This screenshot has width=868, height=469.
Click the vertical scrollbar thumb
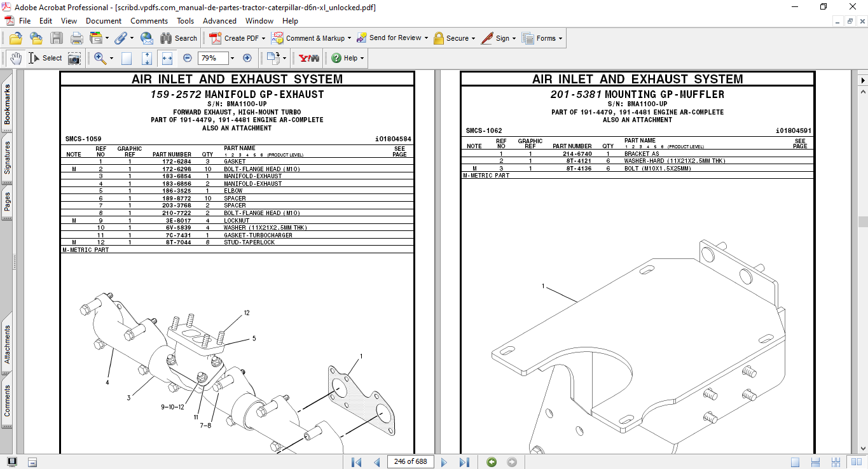[x=862, y=221]
